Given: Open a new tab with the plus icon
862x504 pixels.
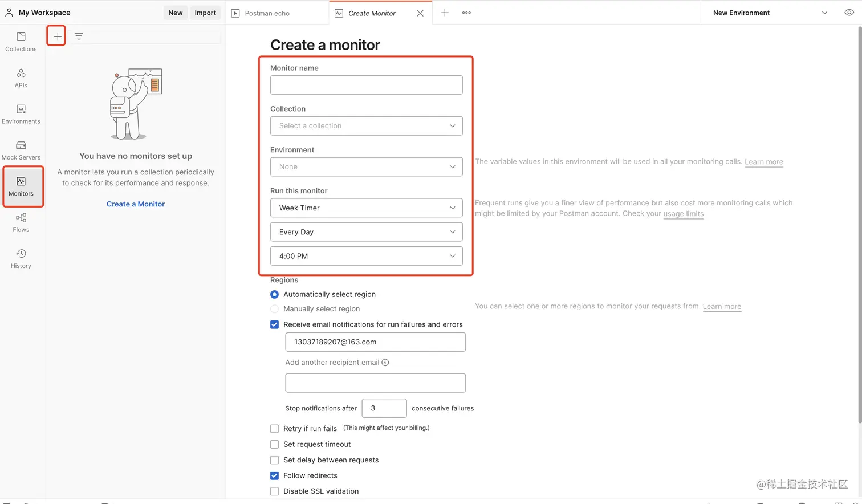Looking at the screenshot, I should [445, 13].
